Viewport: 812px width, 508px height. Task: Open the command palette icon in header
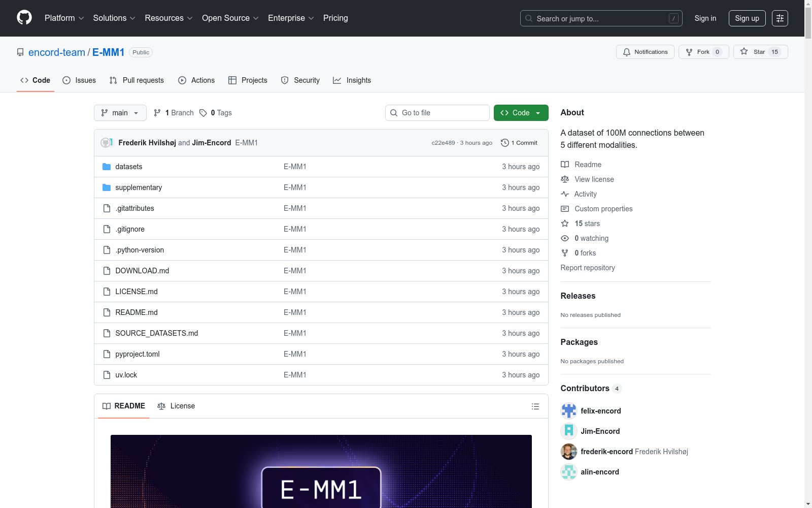[x=780, y=18]
